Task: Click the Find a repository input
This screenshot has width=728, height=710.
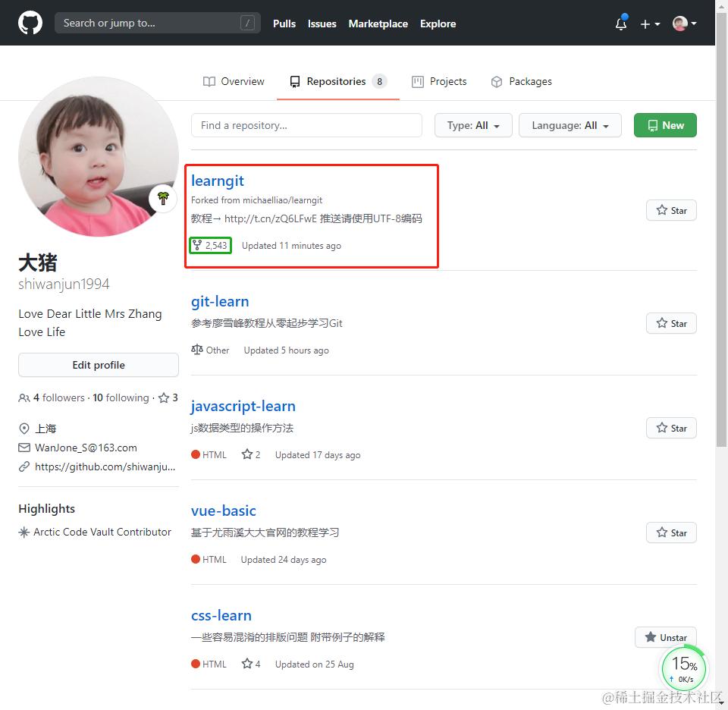Action: click(x=306, y=125)
